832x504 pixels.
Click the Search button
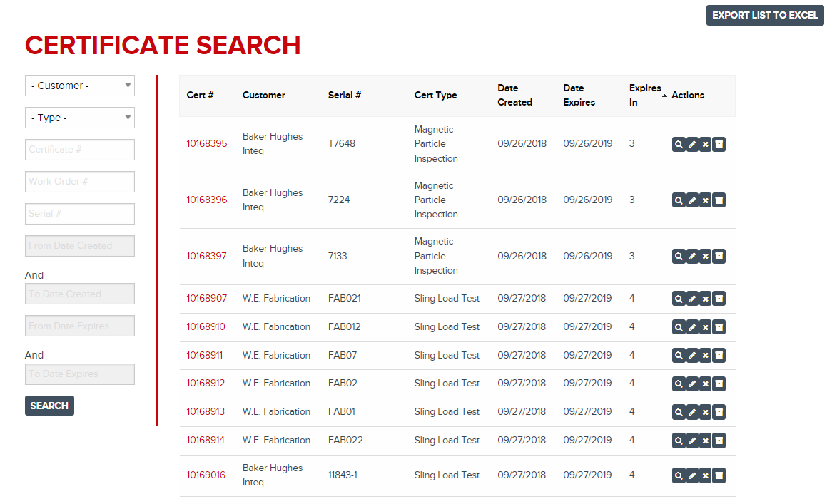(49, 406)
